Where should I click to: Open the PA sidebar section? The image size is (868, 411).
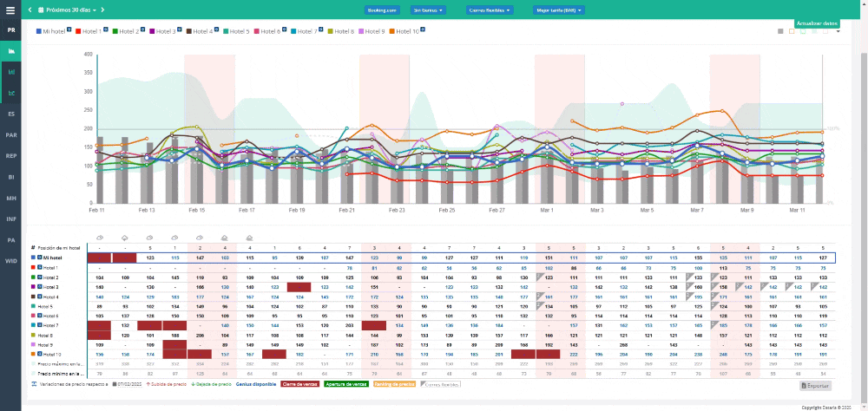click(x=10, y=240)
